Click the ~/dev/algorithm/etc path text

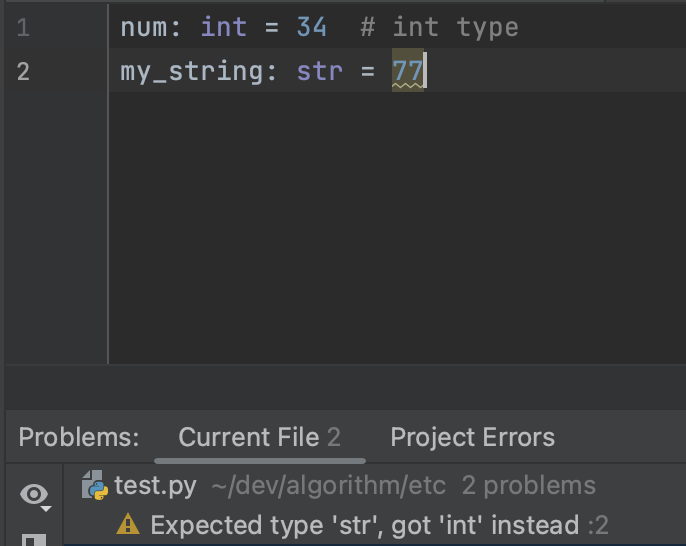tap(329, 486)
